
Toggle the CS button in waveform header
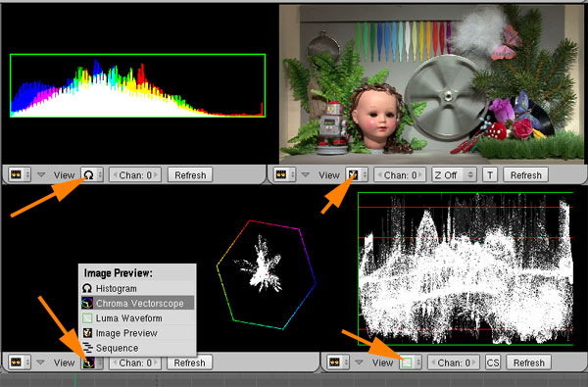[493, 363]
